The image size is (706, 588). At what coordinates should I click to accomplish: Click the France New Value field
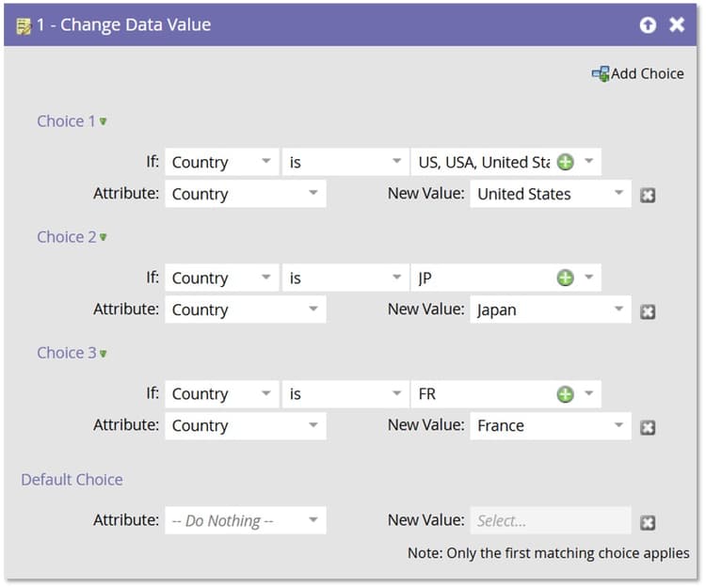[x=541, y=425]
